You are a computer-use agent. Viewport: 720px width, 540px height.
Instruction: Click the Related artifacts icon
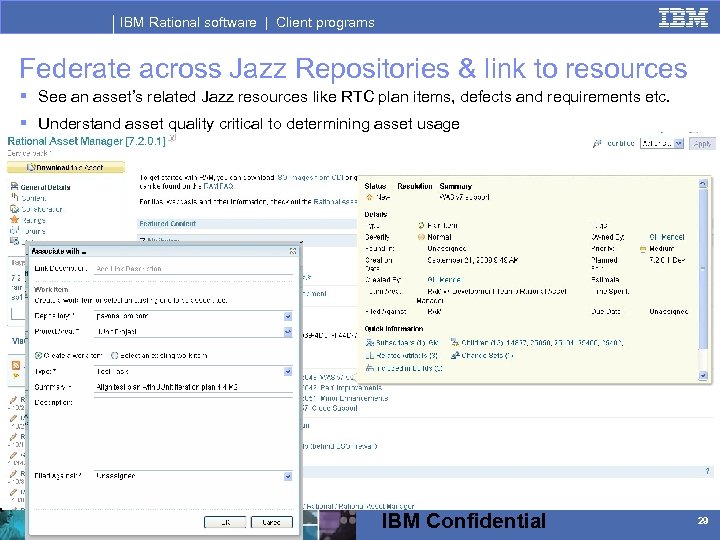point(370,355)
